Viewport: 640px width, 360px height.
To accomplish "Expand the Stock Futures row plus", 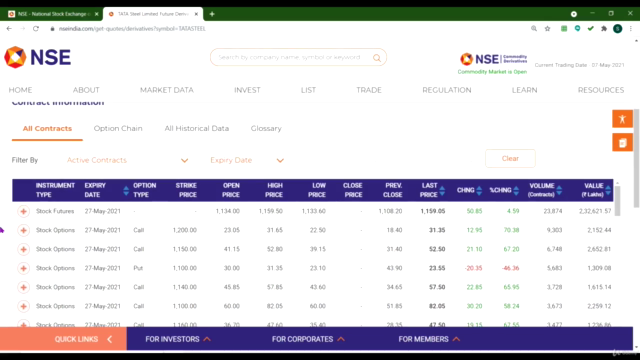I will tap(24, 211).
